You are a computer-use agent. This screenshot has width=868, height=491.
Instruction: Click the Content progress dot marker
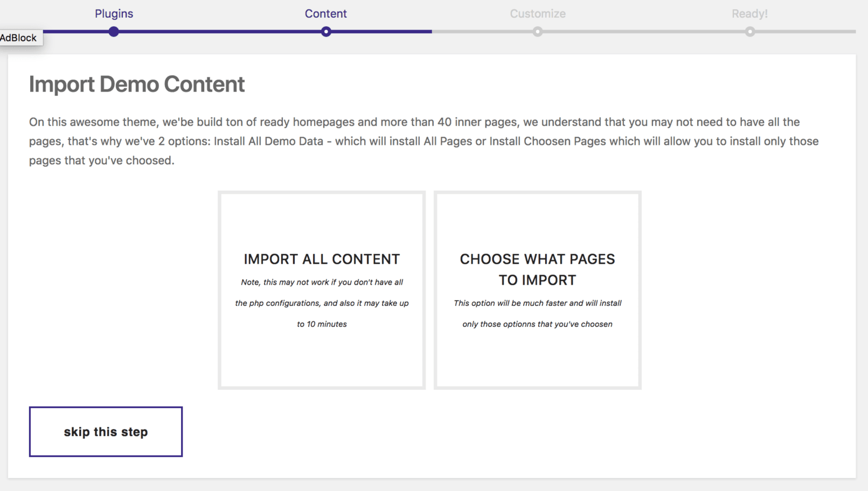click(326, 32)
